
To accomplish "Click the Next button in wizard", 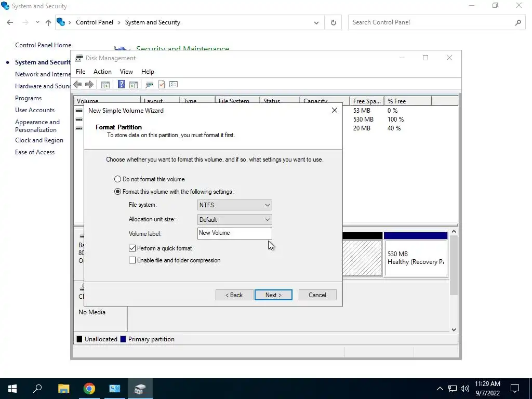I will point(273,295).
